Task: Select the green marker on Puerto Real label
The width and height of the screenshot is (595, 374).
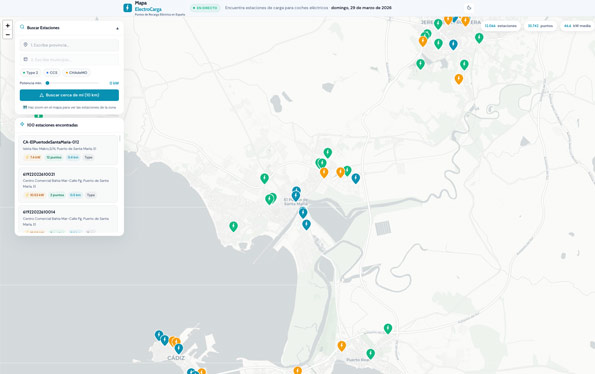Action: 370,354
